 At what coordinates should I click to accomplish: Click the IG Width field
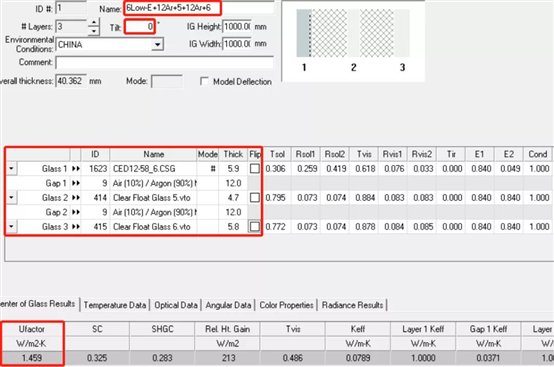point(237,44)
